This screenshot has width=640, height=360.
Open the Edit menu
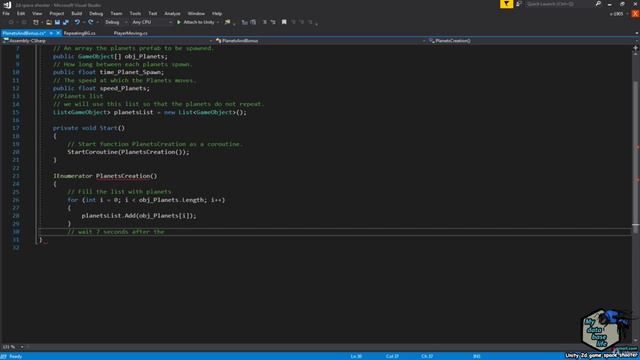click(21, 13)
